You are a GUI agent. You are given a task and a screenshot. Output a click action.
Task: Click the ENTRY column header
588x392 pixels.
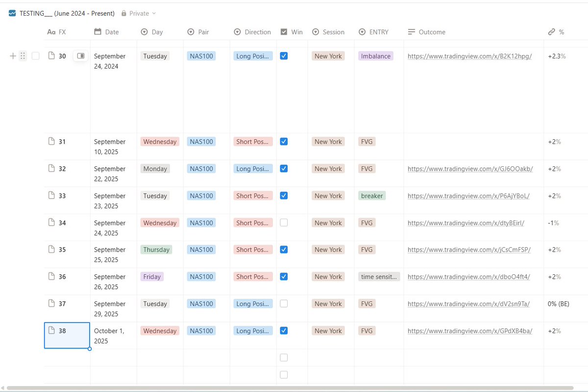coord(373,32)
